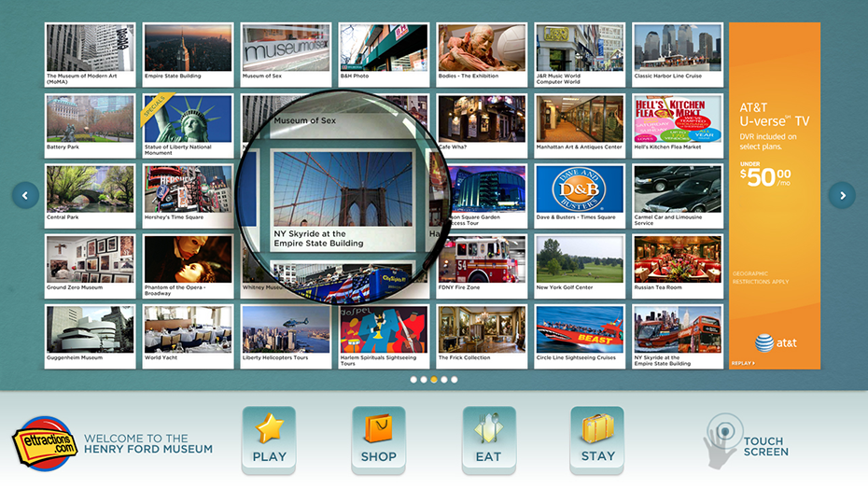Select the highlighted third pagination dot
This screenshot has height=488, width=868.
pos(434,380)
